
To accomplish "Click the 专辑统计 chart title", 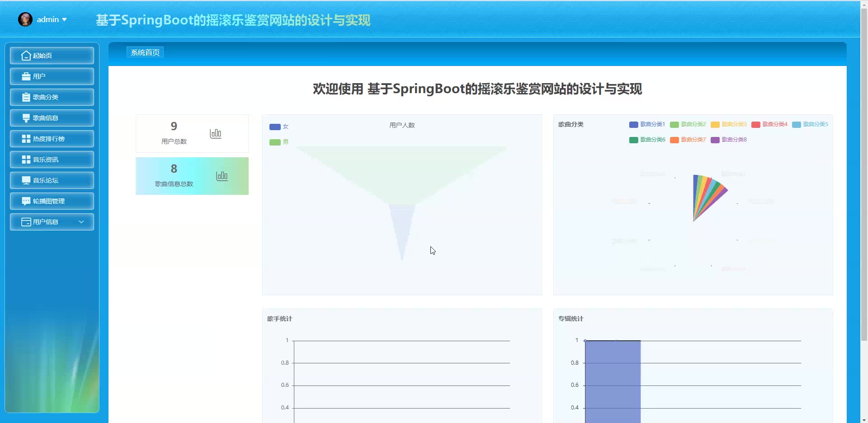I will [571, 319].
